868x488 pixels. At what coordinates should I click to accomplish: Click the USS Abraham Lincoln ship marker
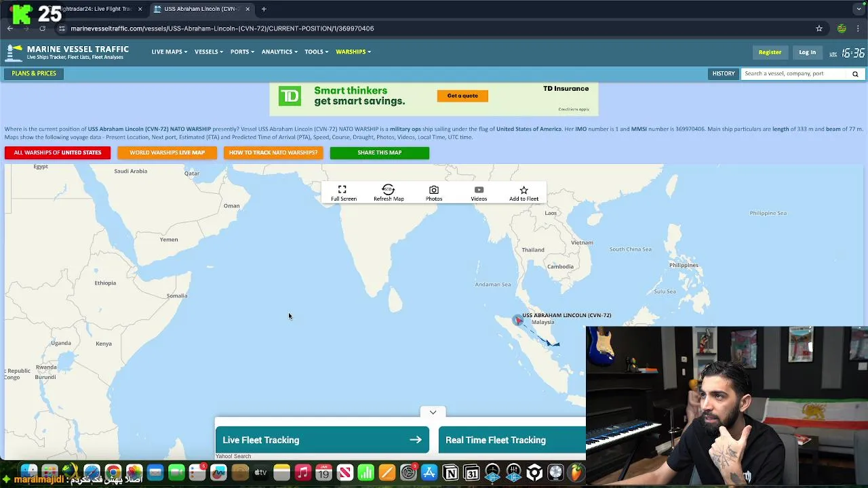pyautogui.click(x=517, y=320)
